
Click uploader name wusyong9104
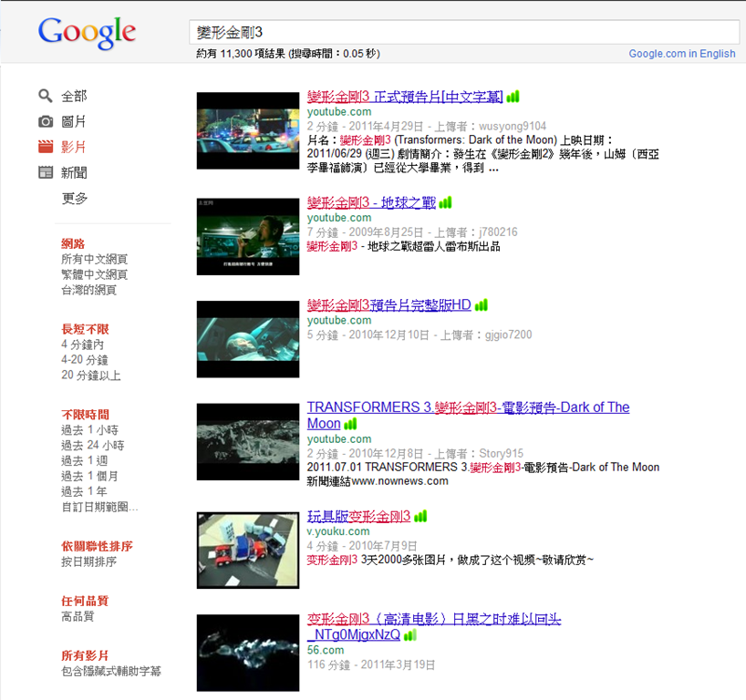pyautogui.click(x=513, y=126)
